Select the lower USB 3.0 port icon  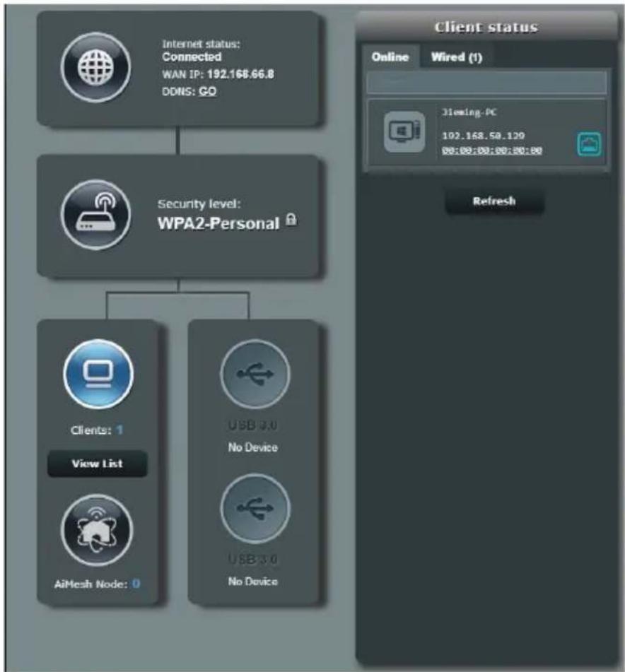click(x=255, y=508)
